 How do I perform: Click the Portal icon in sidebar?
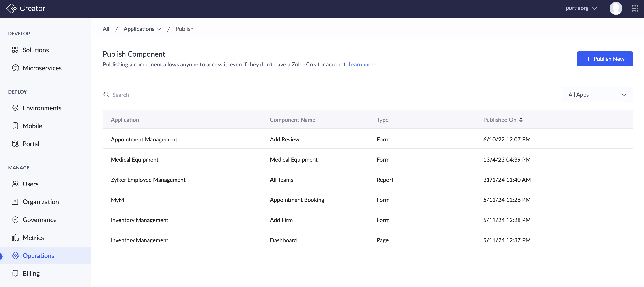pyautogui.click(x=15, y=144)
